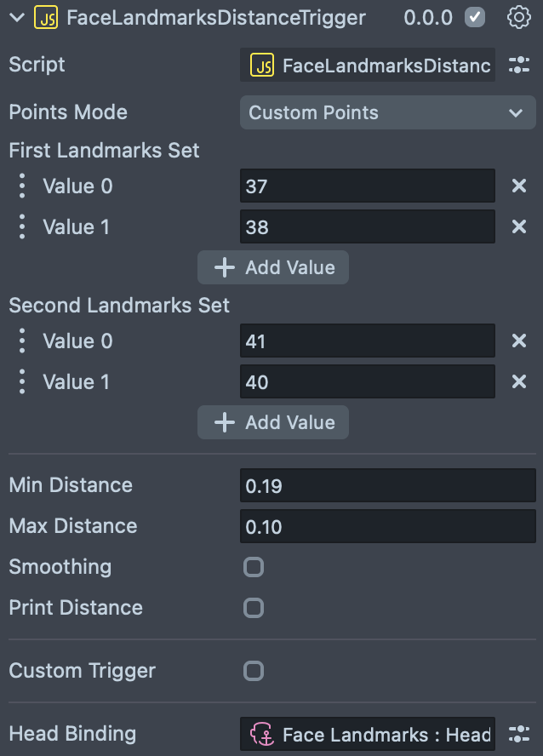Open the component settings gear icon
543x756 pixels.
coord(518,17)
